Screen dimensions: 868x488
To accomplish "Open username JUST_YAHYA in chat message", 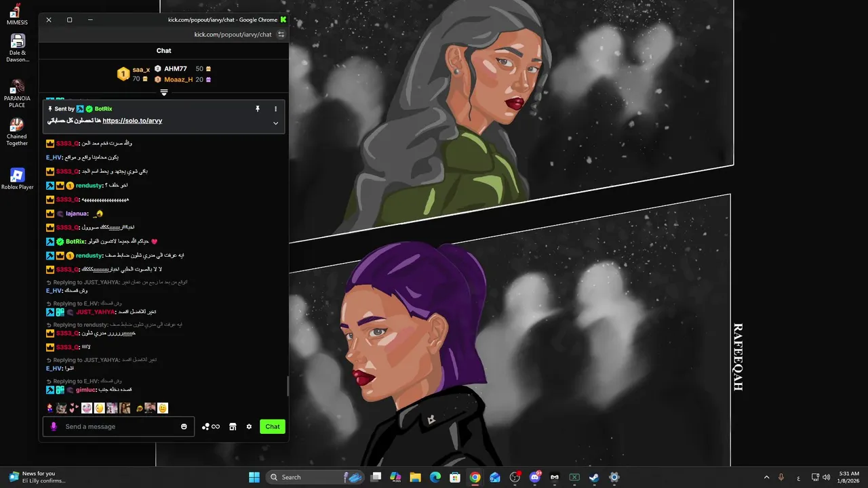I will 96,312.
